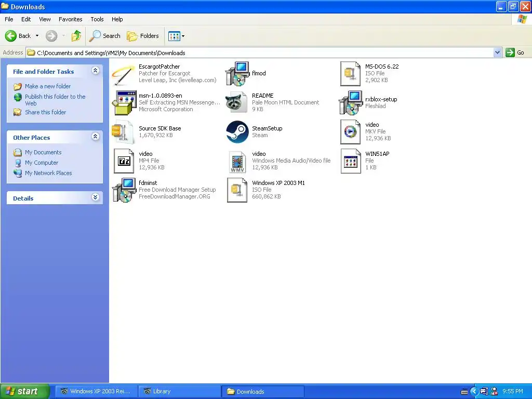Click the network computers tray icon

tap(484, 392)
